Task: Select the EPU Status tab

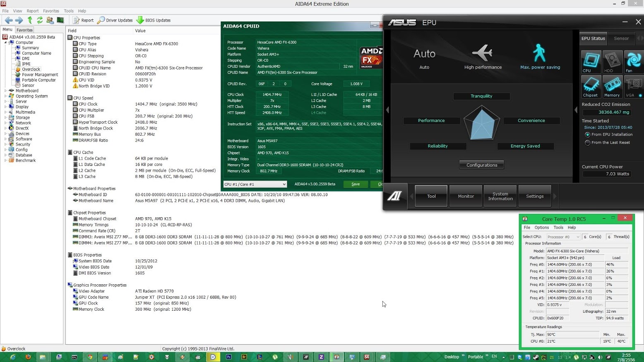Action: pyautogui.click(x=593, y=38)
